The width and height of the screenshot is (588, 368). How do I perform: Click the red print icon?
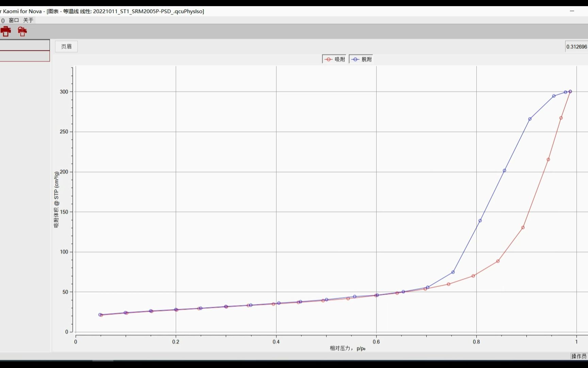6,31
